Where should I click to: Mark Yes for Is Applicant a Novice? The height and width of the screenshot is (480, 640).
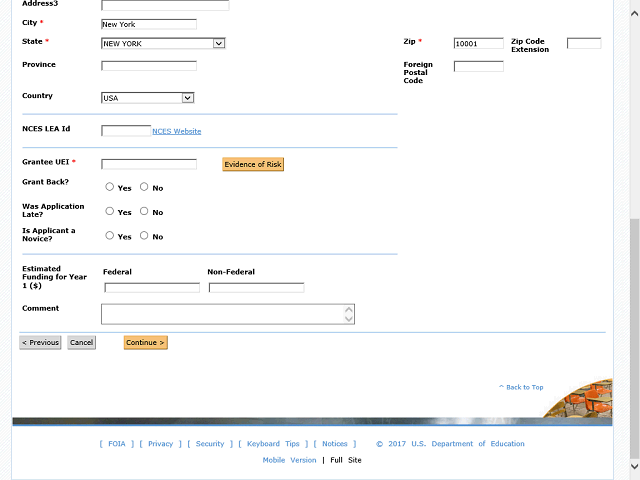(109, 236)
